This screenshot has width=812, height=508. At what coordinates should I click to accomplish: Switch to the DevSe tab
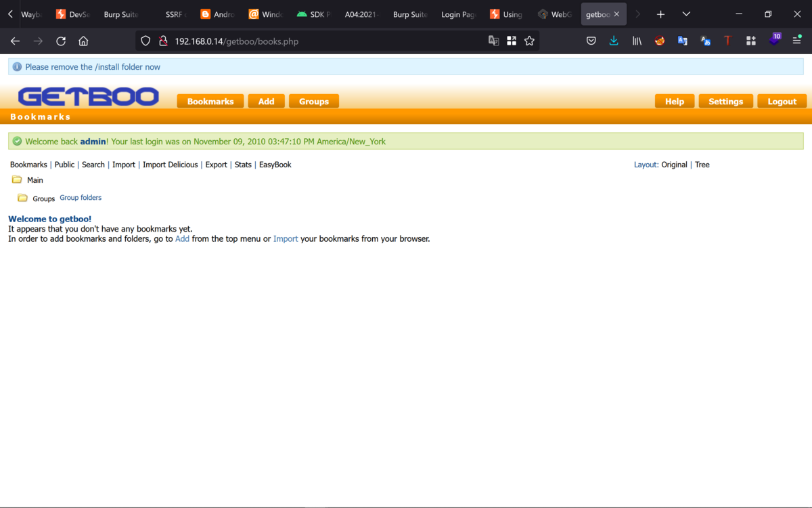click(73, 14)
